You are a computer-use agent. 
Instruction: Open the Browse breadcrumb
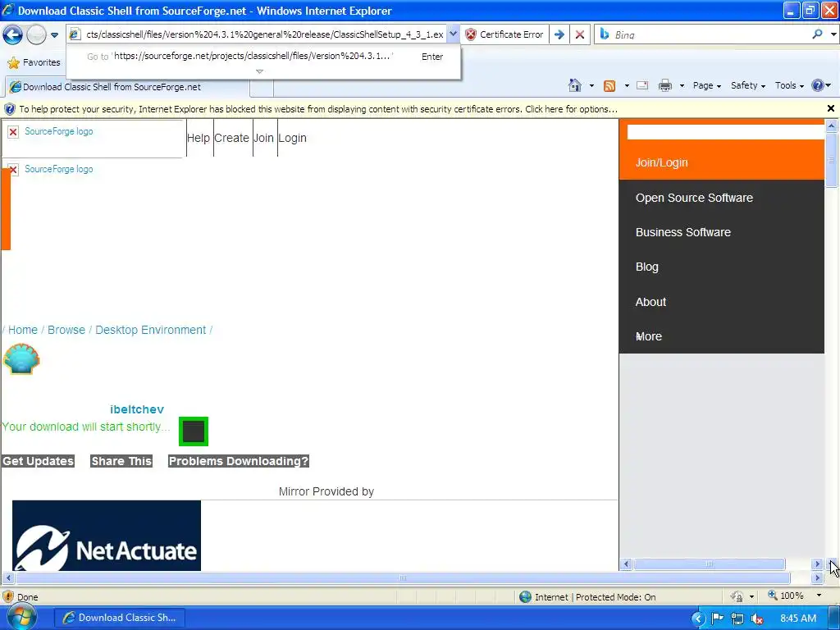pyautogui.click(x=66, y=330)
